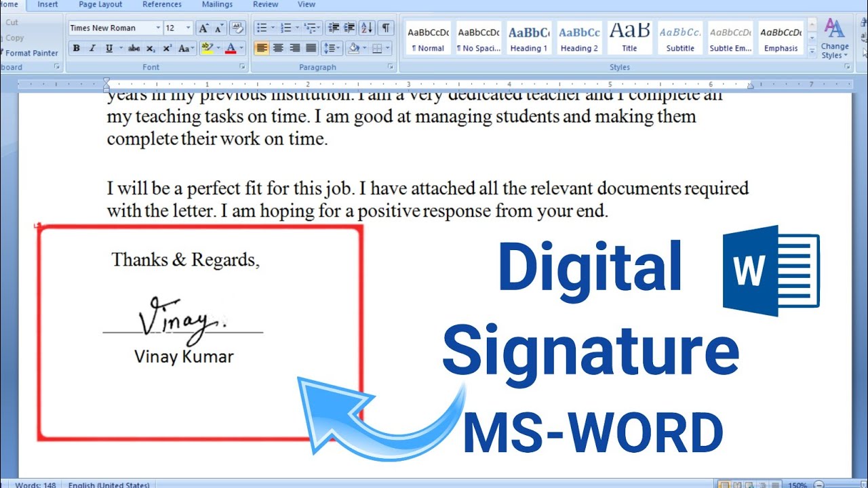
Task: Open font color dropdown arrow
Action: [241, 48]
